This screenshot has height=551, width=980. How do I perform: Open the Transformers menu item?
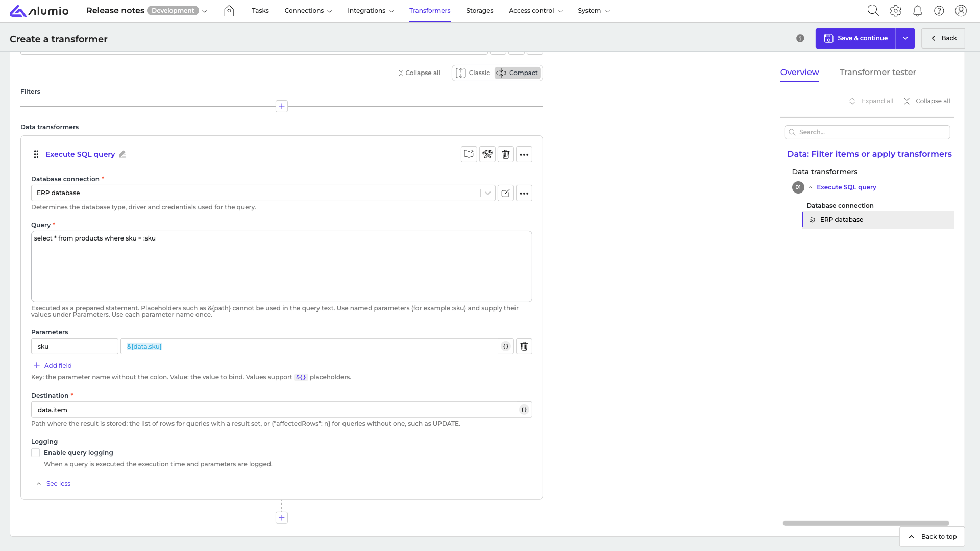pyautogui.click(x=430, y=11)
